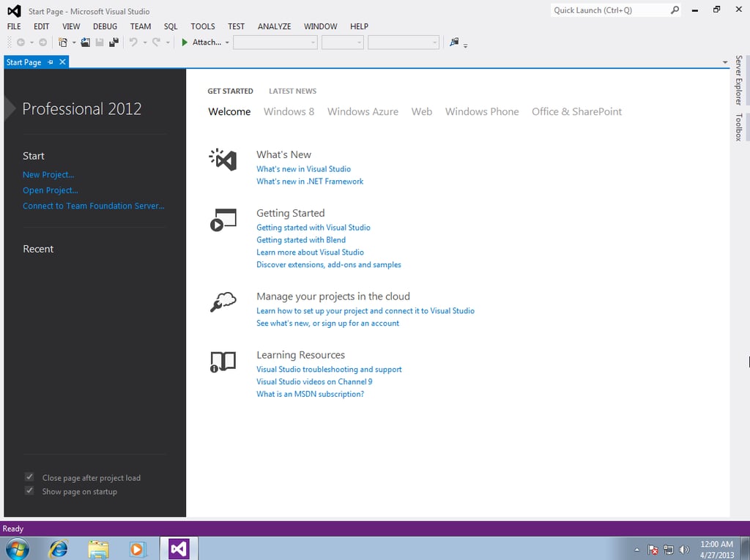
Task: Open the SQL menu
Action: click(170, 26)
